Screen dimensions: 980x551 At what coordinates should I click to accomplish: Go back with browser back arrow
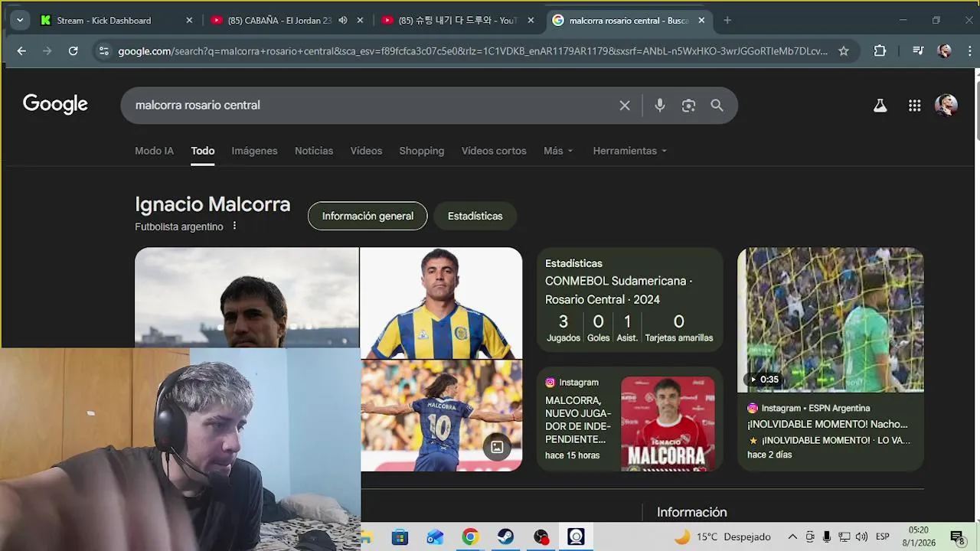tap(21, 51)
